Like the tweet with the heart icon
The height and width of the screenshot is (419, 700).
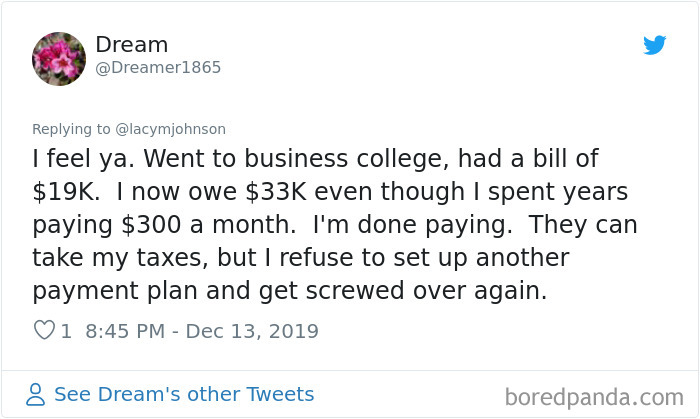[x=44, y=330]
